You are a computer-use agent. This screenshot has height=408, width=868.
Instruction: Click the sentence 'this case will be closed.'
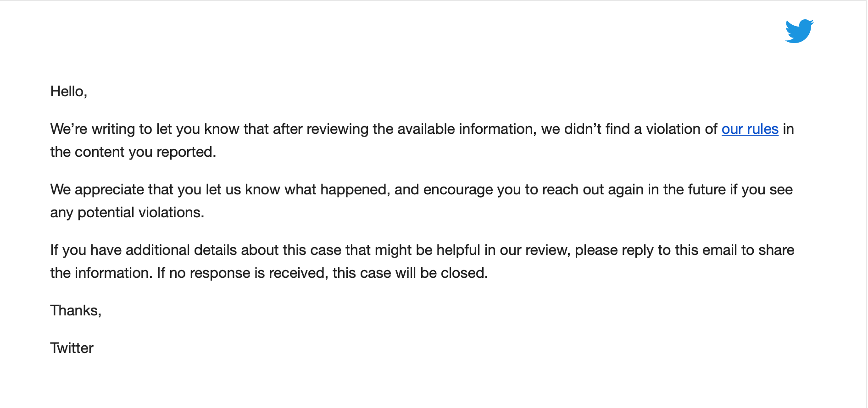[410, 273]
